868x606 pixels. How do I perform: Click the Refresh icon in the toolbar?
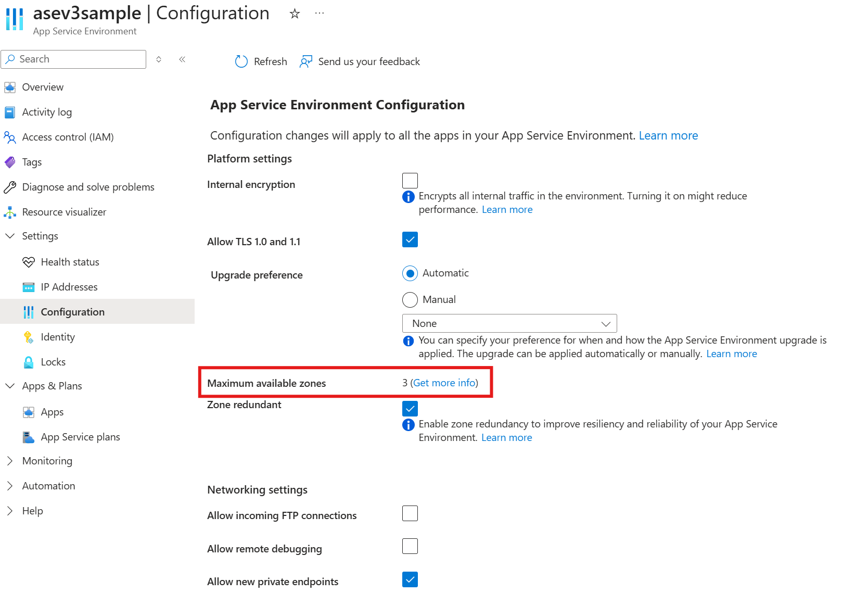(x=241, y=61)
